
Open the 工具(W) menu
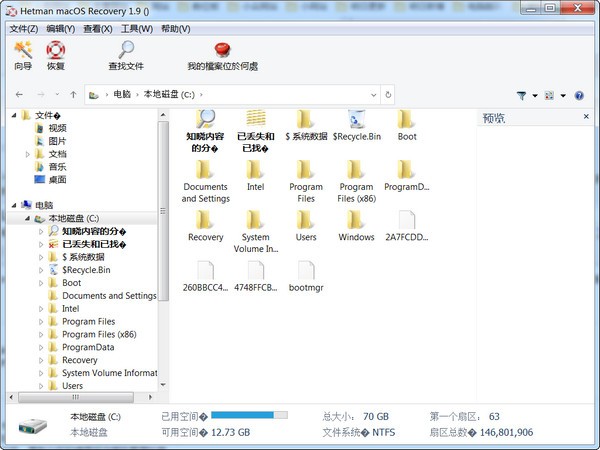pos(137,29)
